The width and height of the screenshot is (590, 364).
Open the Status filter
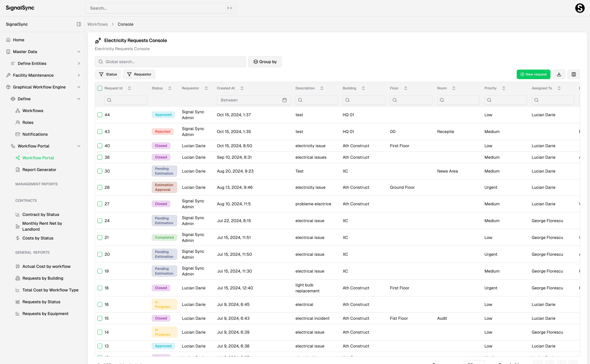(x=108, y=74)
